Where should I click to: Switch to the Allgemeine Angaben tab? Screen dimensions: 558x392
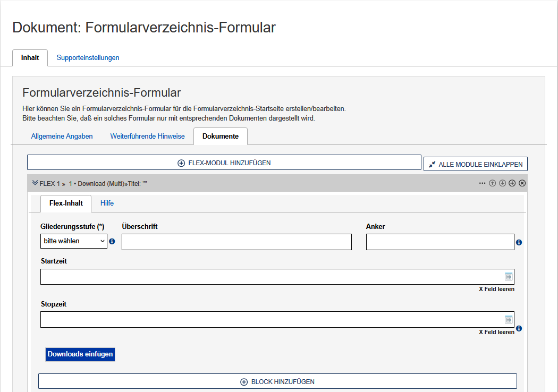coord(62,136)
